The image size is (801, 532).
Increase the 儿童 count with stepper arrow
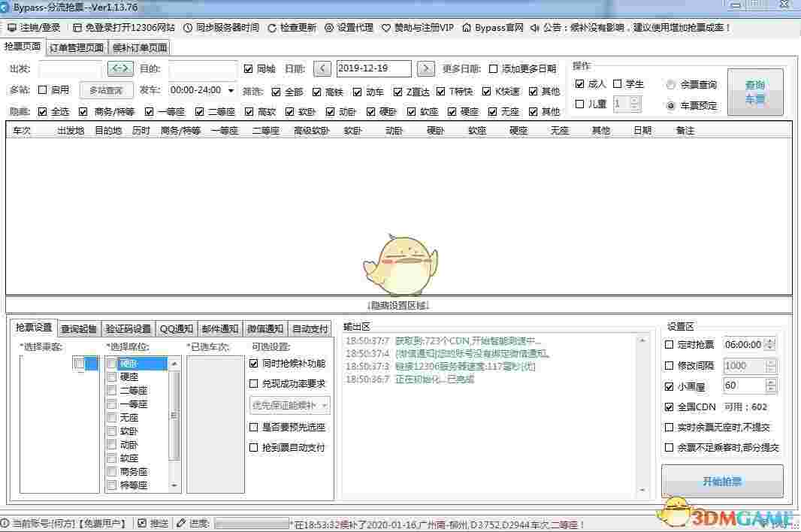[633, 99]
